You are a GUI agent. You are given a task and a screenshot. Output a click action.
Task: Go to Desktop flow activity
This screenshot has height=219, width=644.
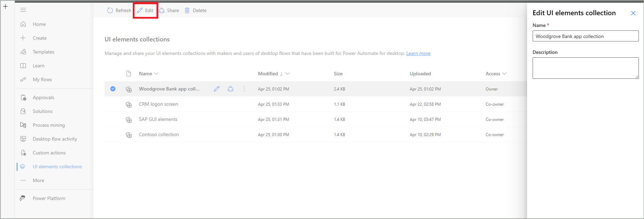(x=55, y=139)
